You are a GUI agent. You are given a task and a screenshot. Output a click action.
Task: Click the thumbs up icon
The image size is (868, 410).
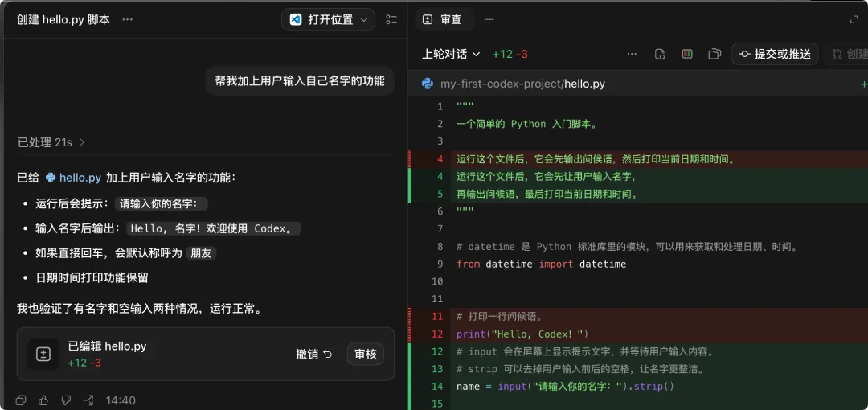tap(43, 400)
